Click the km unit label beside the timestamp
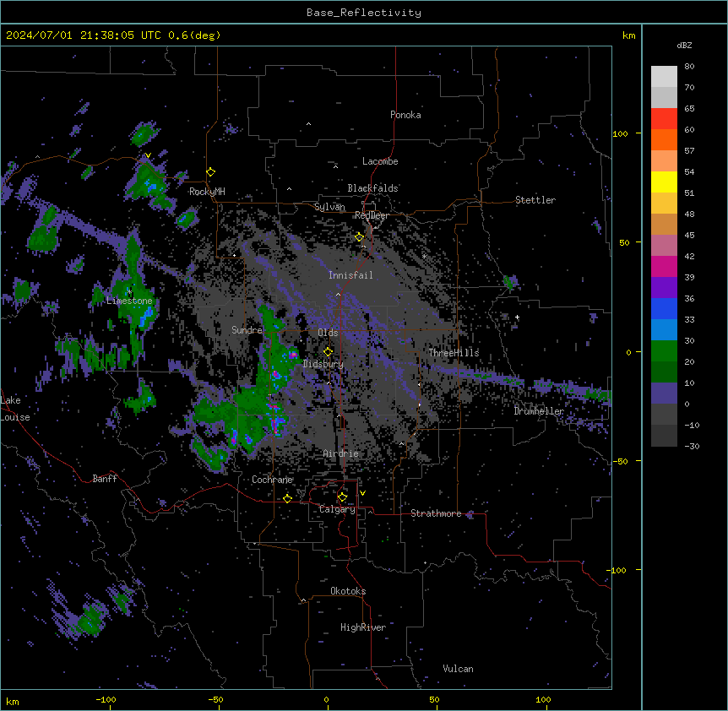Screen dimensions: 728x711 coord(629,35)
